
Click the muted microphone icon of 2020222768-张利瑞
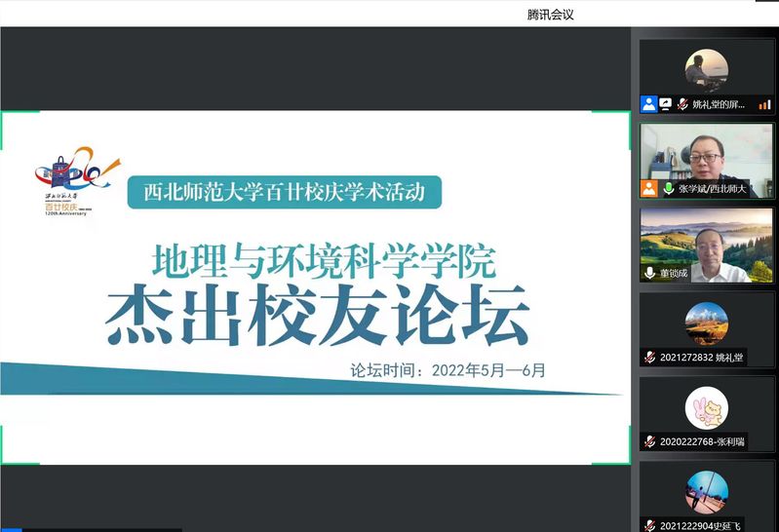649,441
